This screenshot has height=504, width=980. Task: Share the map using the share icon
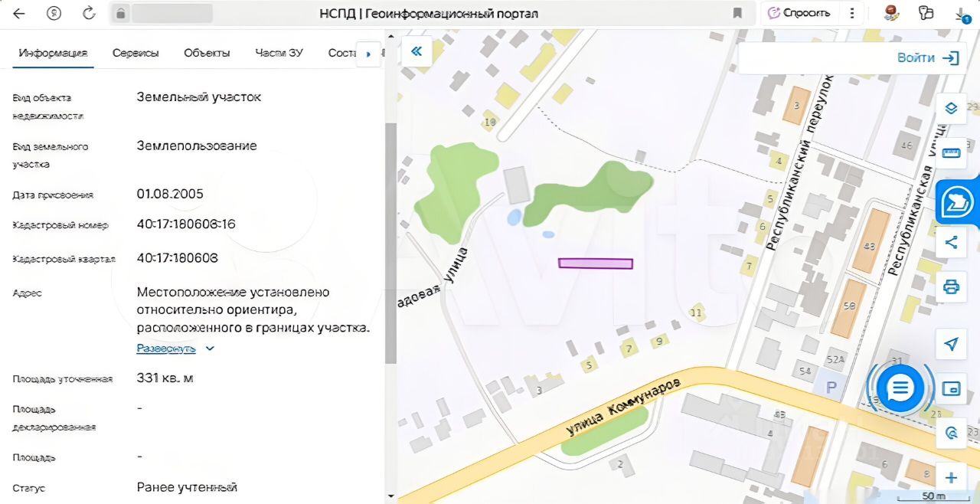[951, 243]
